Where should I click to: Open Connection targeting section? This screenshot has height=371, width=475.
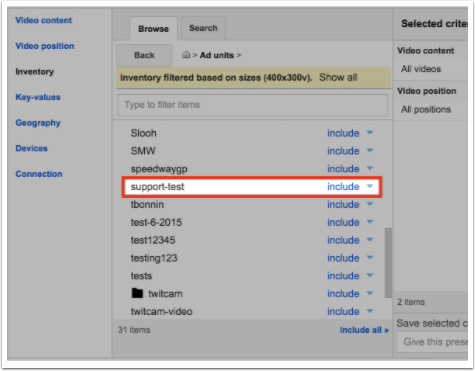39,174
